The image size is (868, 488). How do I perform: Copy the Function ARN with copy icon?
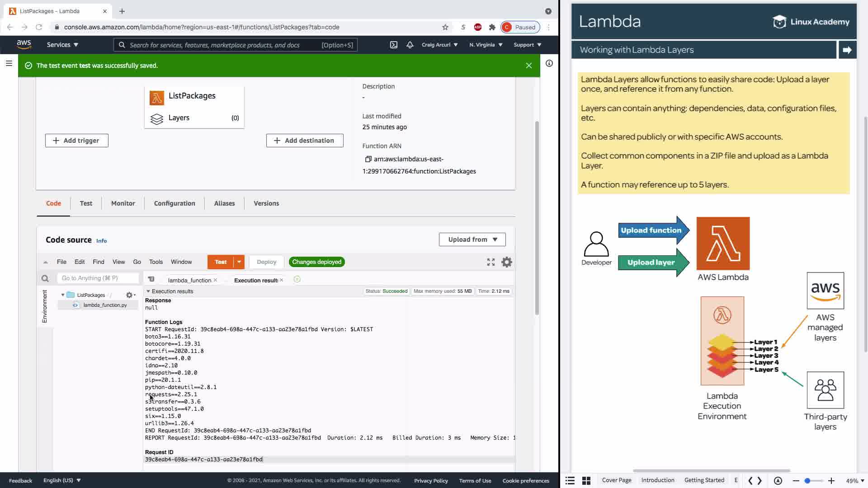[x=368, y=159]
